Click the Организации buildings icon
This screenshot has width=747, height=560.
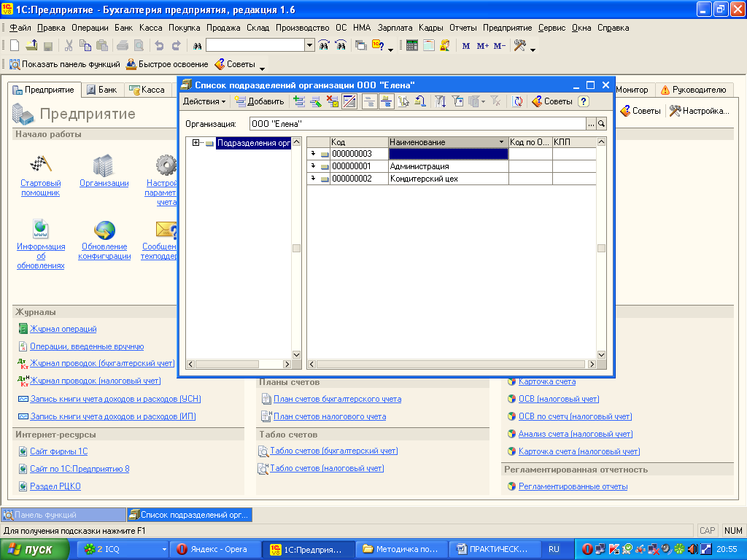click(x=104, y=166)
